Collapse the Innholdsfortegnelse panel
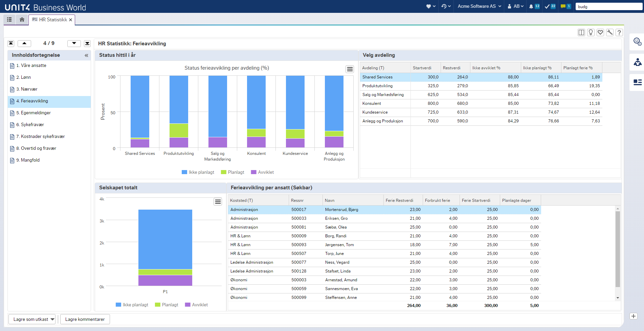Image resolution: width=644 pixels, height=331 pixels. 86,55
